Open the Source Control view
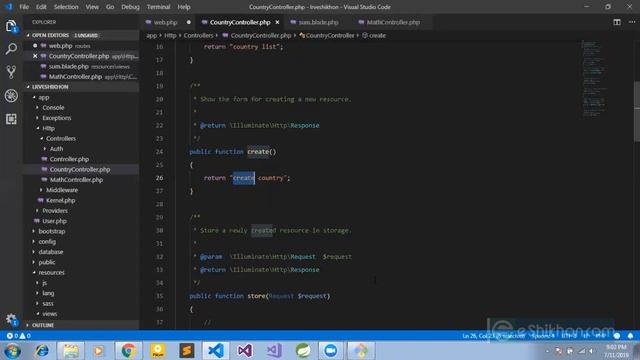The width and height of the screenshot is (640, 360). pyautogui.click(x=11, y=72)
